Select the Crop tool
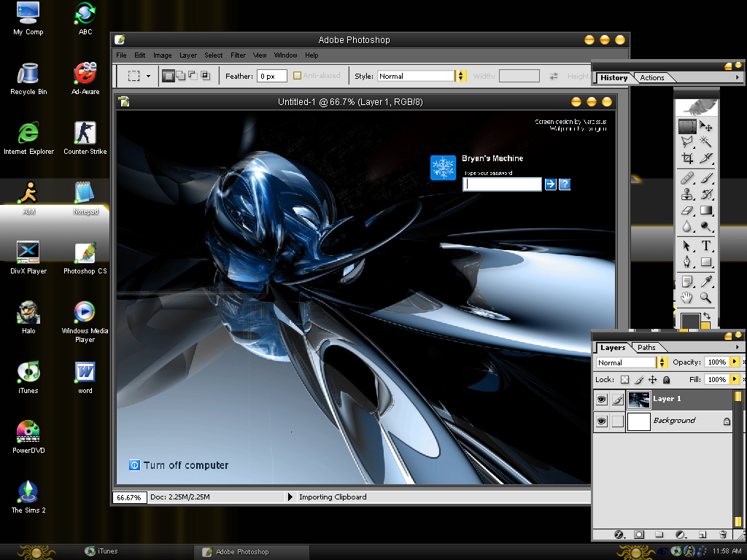 pos(686,160)
